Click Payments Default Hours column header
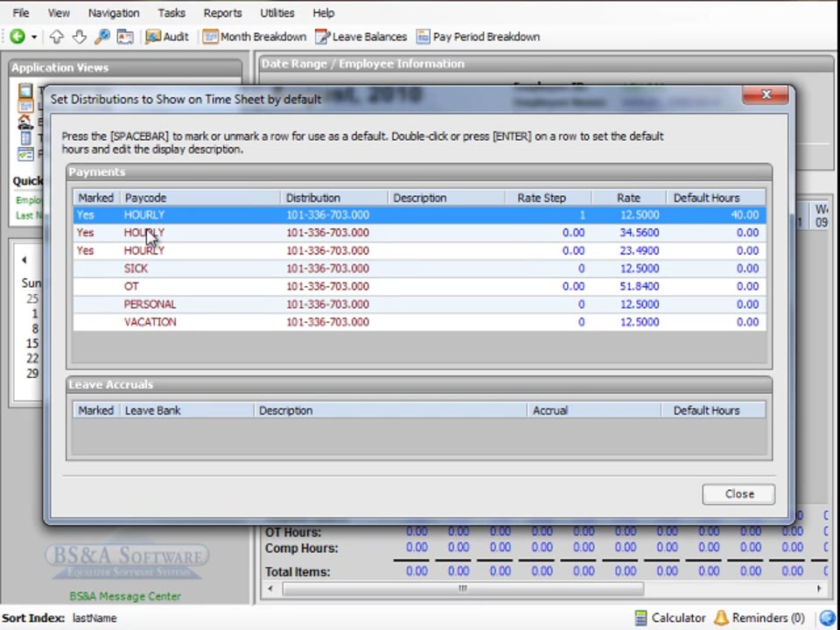Image resolution: width=840 pixels, height=630 pixels. (x=717, y=198)
